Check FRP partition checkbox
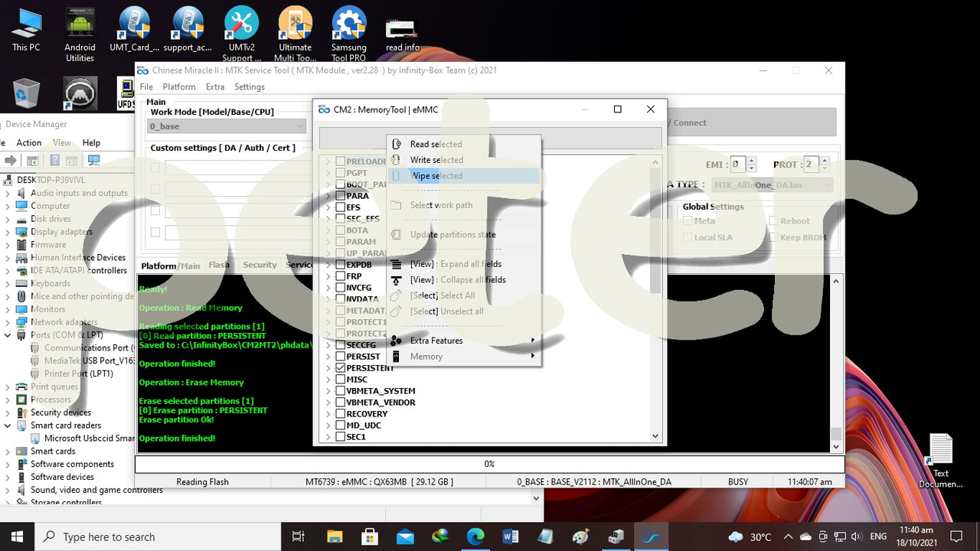This screenshot has width=980, height=551. tap(341, 276)
